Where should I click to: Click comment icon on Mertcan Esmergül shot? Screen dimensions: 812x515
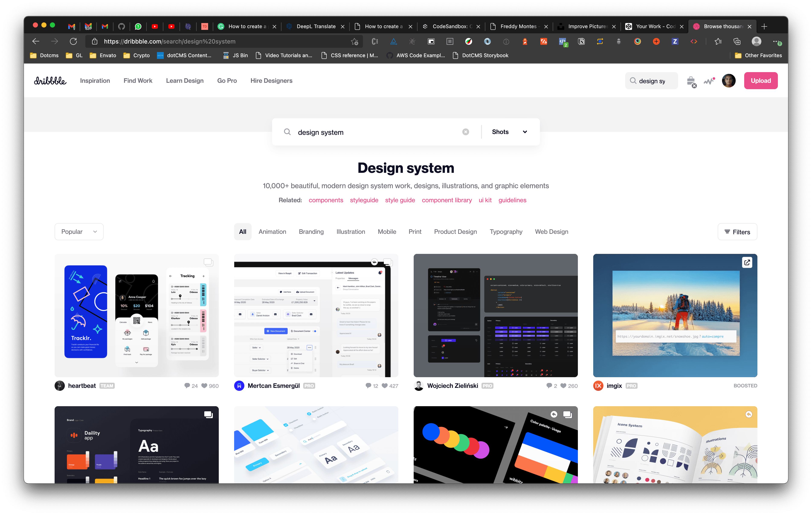368,386
